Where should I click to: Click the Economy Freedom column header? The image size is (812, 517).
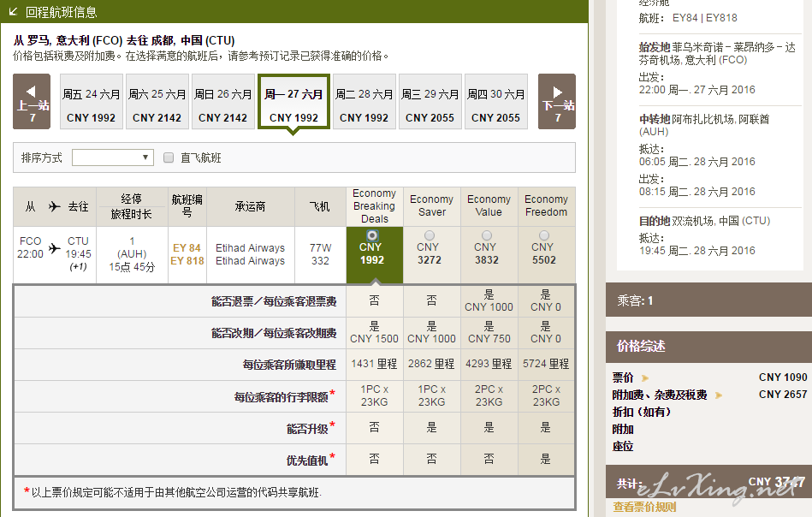547,206
